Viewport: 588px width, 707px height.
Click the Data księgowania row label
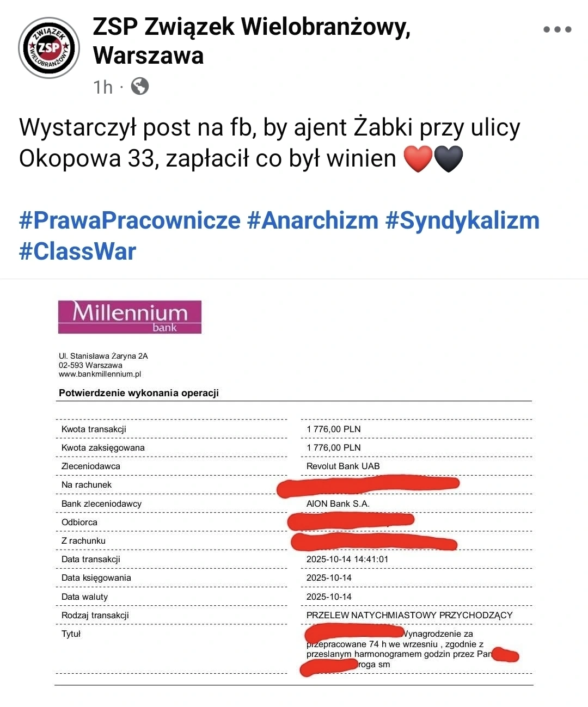coord(96,577)
